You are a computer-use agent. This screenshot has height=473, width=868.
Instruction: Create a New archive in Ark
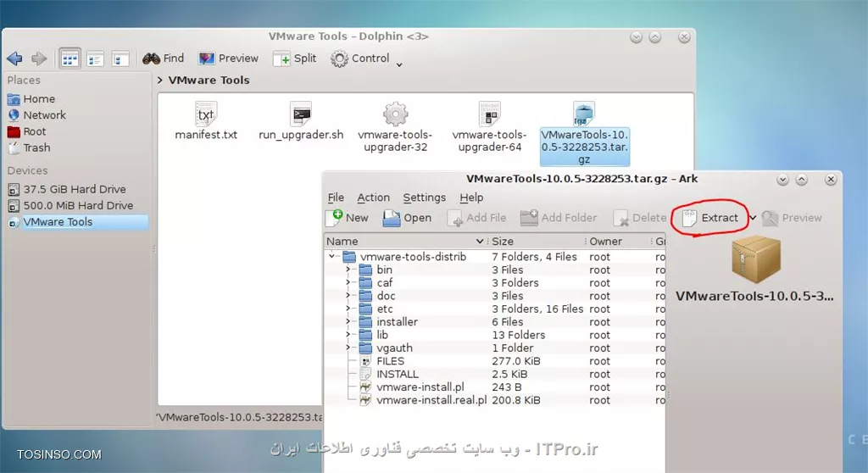(347, 218)
